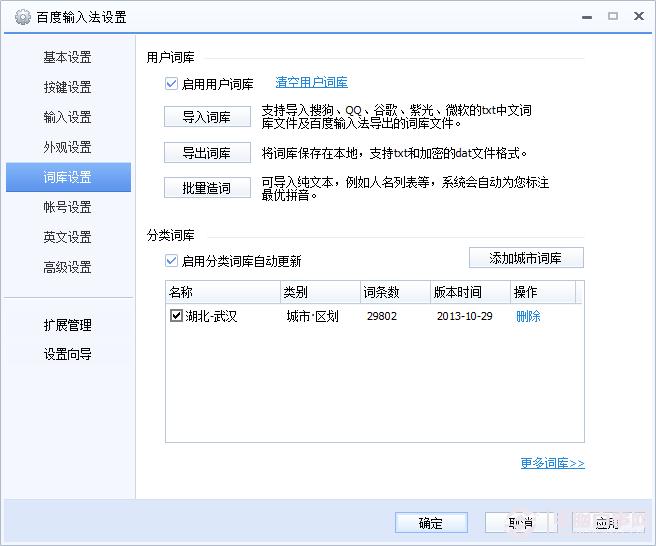The image size is (656, 546).
Task: Click 应用 button
Action: click(607, 523)
